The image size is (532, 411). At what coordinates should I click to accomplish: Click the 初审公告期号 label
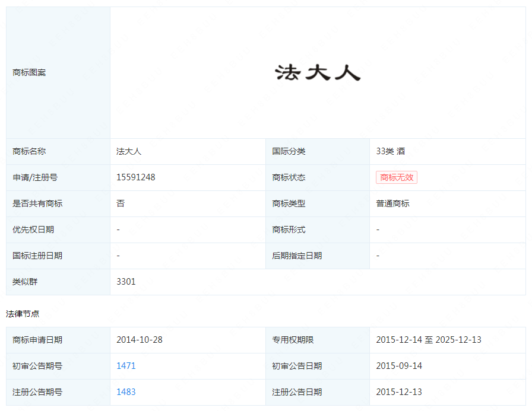click(x=37, y=366)
